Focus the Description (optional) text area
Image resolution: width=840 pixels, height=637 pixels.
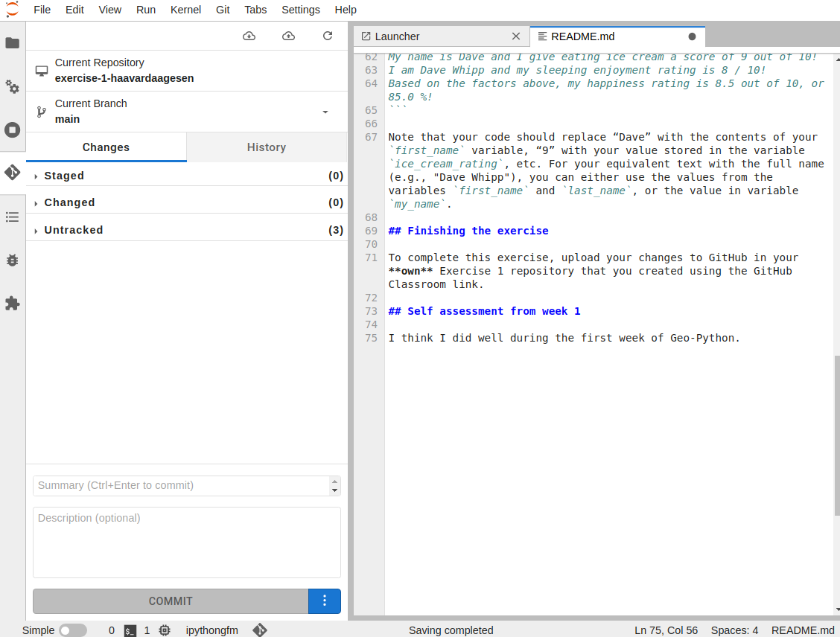click(x=186, y=542)
